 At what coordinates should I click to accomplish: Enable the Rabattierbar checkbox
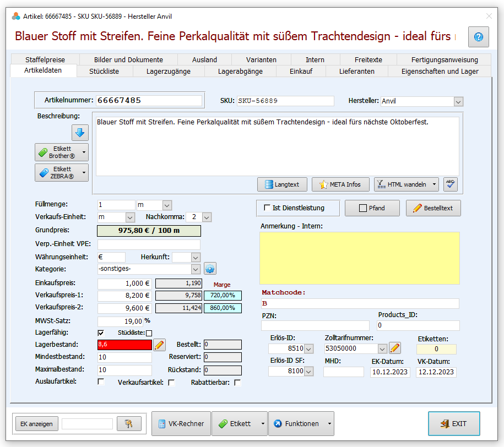pos(237,383)
